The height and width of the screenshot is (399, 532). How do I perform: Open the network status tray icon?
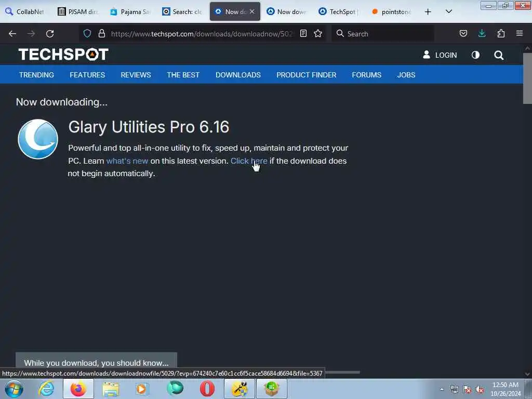tap(454, 390)
